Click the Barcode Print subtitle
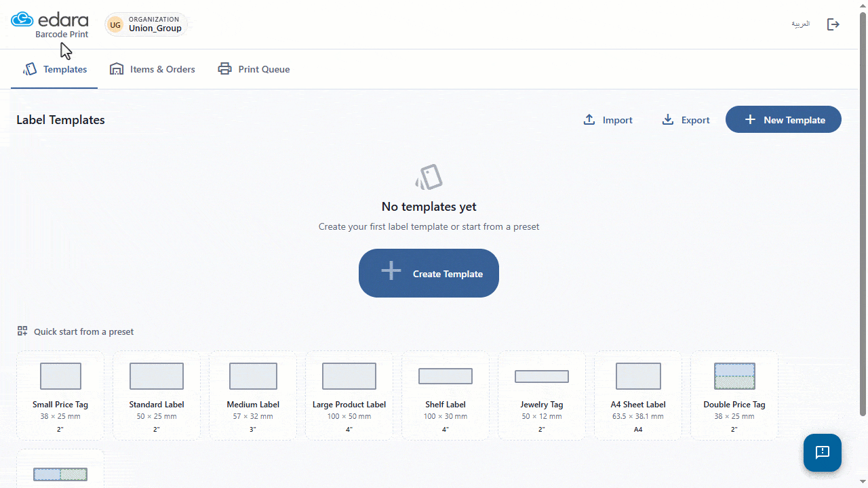Screen dimensions: 868x488 62,35
